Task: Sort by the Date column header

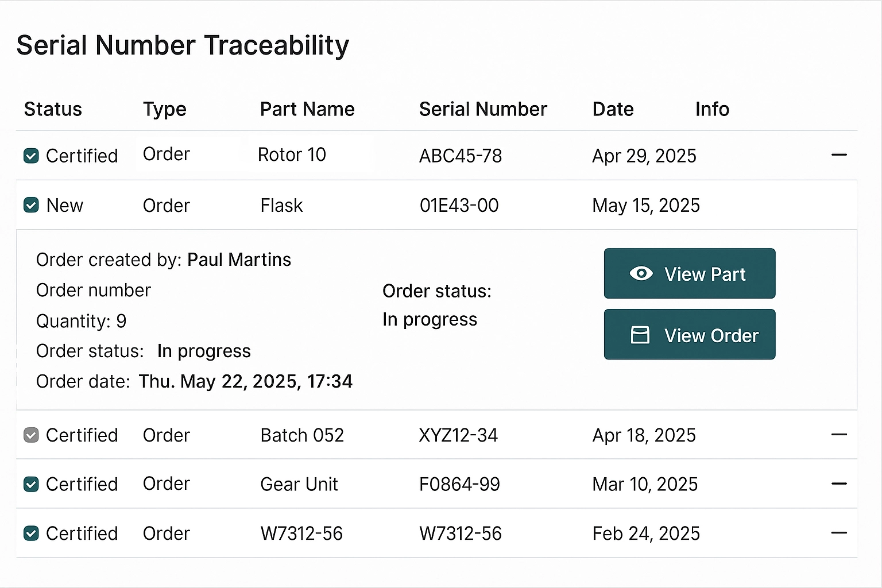Action: 613,109
